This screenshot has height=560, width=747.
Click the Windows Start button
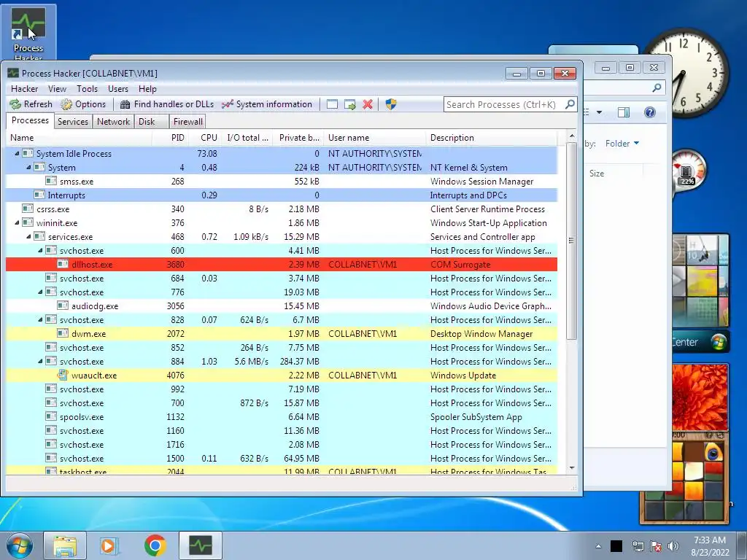20,545
